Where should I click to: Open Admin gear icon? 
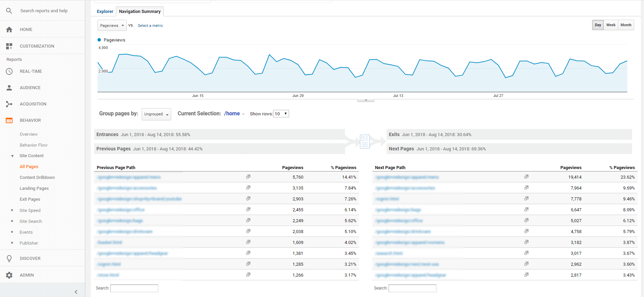pyautogui.click(x=9, y=275)
